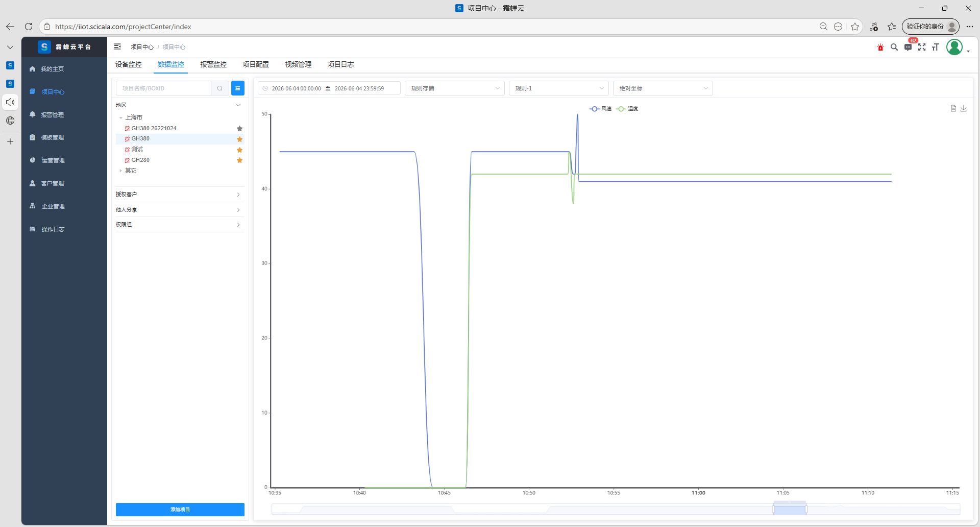Open the browser sidebar globe icon
980x527 pixels.
coord(10,121)
